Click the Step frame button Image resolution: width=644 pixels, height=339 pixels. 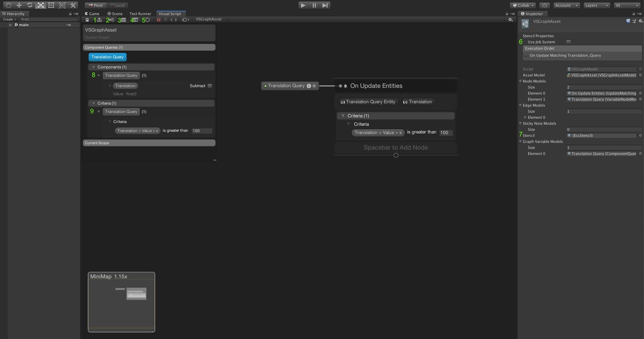(325, 5)
